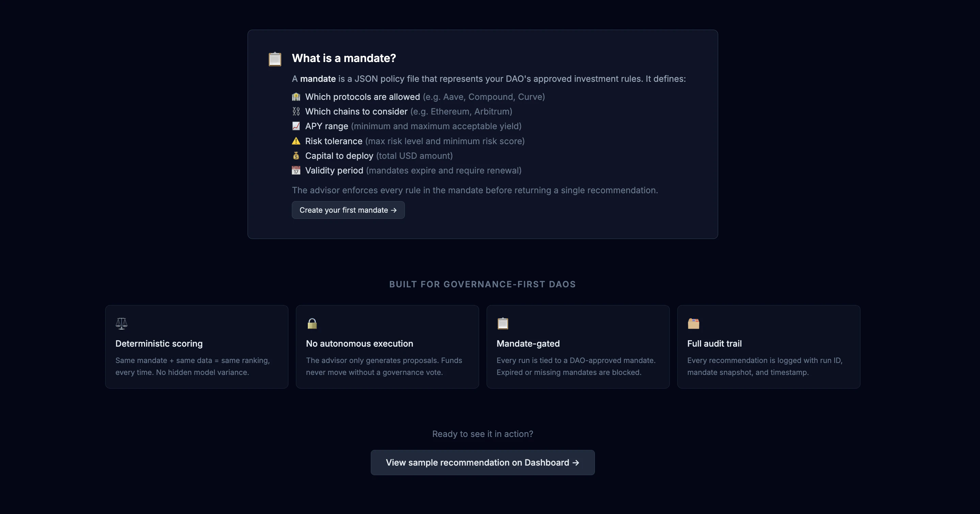
Task: Open the sample recommendation on Dashboard
Action: pyautogui.click(x=483, y=462)
